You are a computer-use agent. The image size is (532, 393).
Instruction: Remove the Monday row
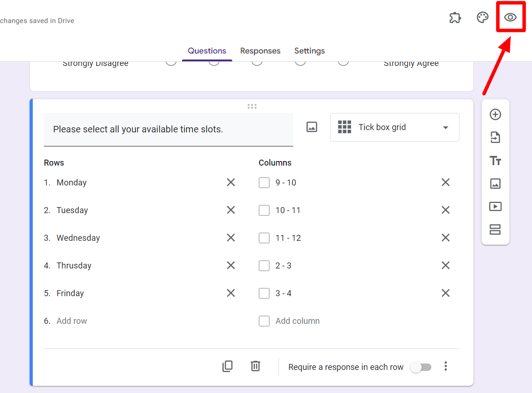tap(231, 183)
